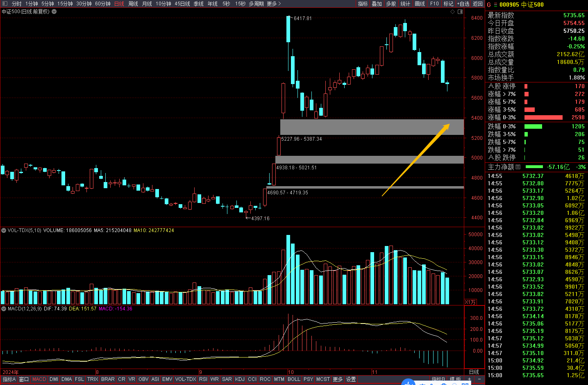Switch to 分时 intraday chart
The height and width of the screenshot is (385, 588).
pos(16,4)
